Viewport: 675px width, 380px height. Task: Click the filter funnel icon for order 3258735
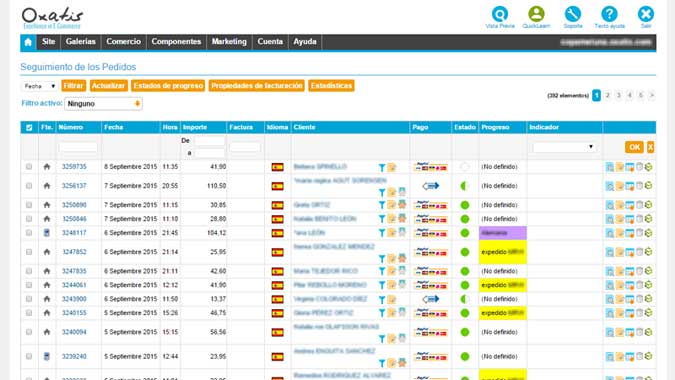coord(381,168)
